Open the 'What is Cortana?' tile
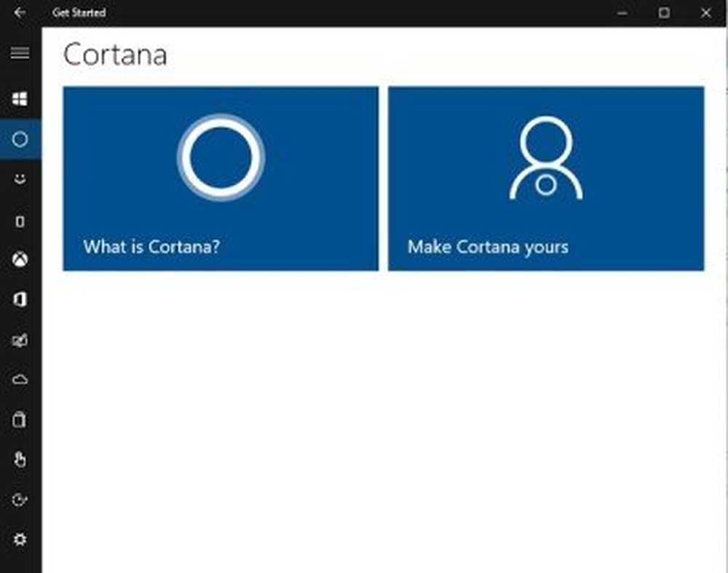 (x=220, y=179)
